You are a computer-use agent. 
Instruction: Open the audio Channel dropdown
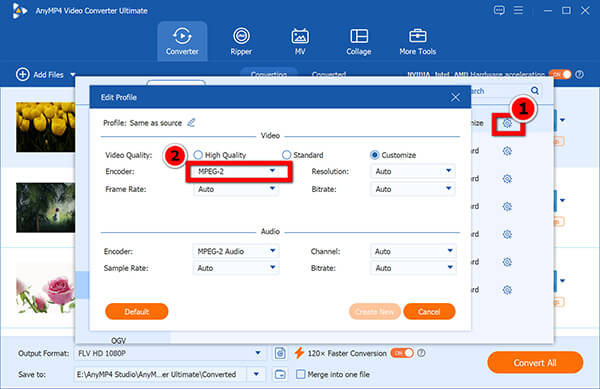(x=413, y=251)
